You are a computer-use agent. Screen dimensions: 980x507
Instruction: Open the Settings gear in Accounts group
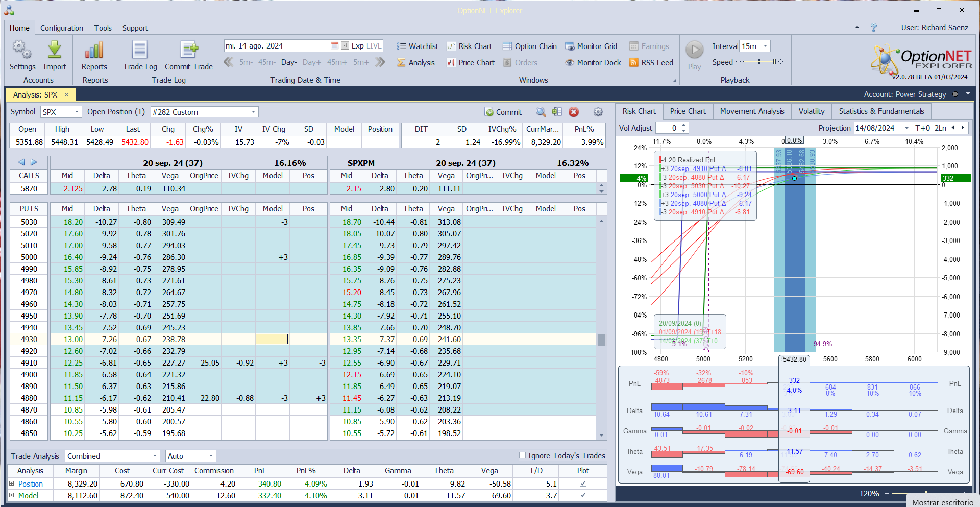coord(22,50)
